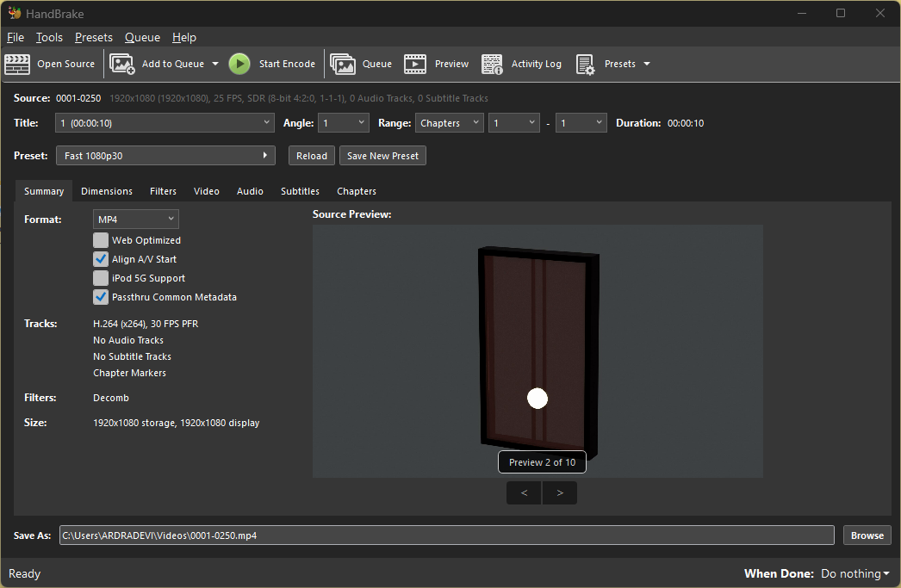Open the end chapter dropdown
Screen dimensions: 901x588
tap(581, 123)
